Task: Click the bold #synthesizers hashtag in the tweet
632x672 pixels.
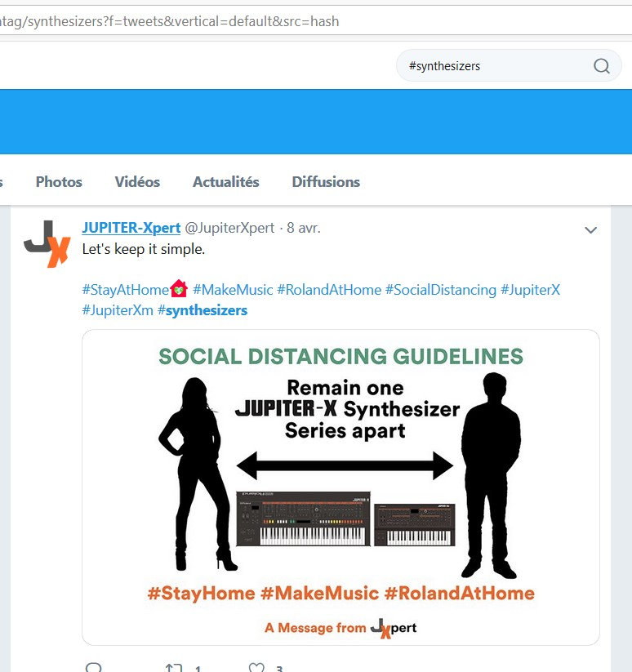Action: 203,310
